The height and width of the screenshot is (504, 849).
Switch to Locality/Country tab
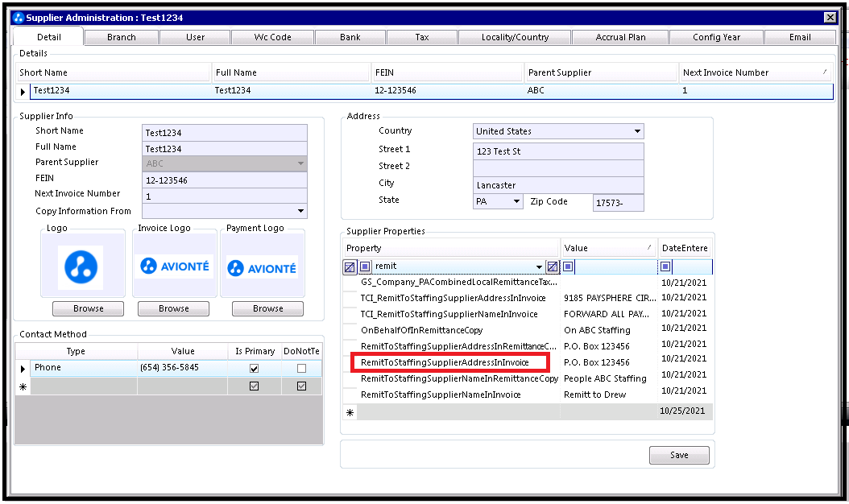pos(515,37)
